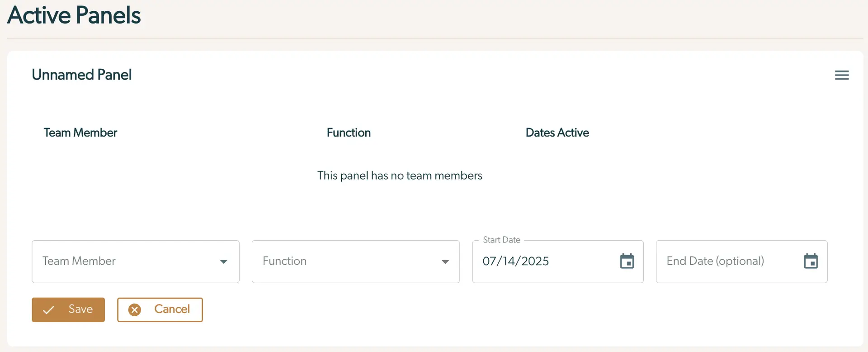
Task: Open the Team Member select field
Action: coord(127,262)
